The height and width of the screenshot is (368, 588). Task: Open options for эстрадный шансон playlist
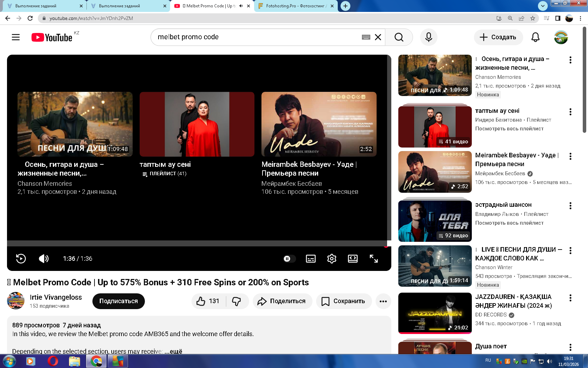(x=570, y=206)
